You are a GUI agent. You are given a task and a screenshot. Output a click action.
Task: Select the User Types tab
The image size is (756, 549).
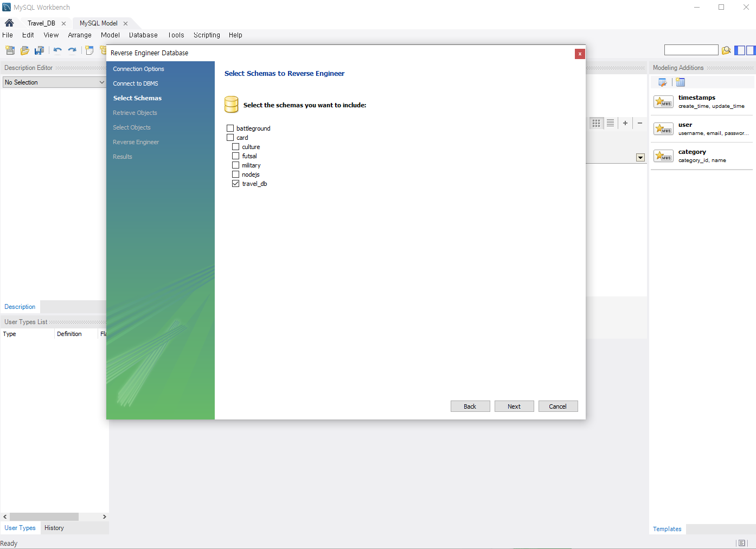click(20, 528)
